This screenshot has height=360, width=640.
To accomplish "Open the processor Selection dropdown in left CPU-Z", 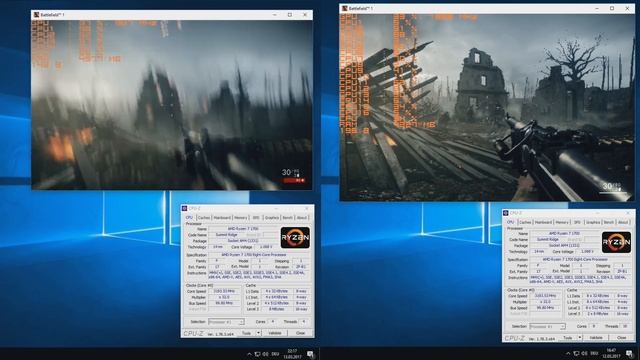I will [x=227, y=322].
